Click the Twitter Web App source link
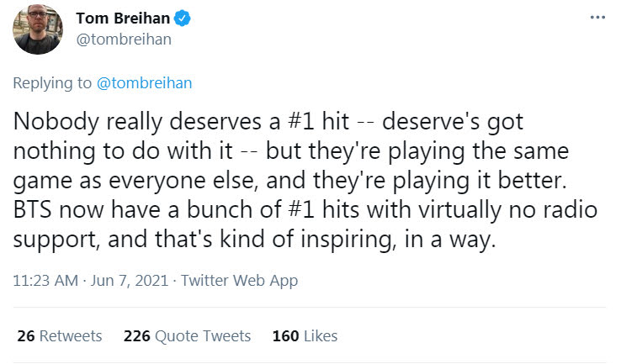The width and height of the screenshot is (621, 364). point(240,280)
